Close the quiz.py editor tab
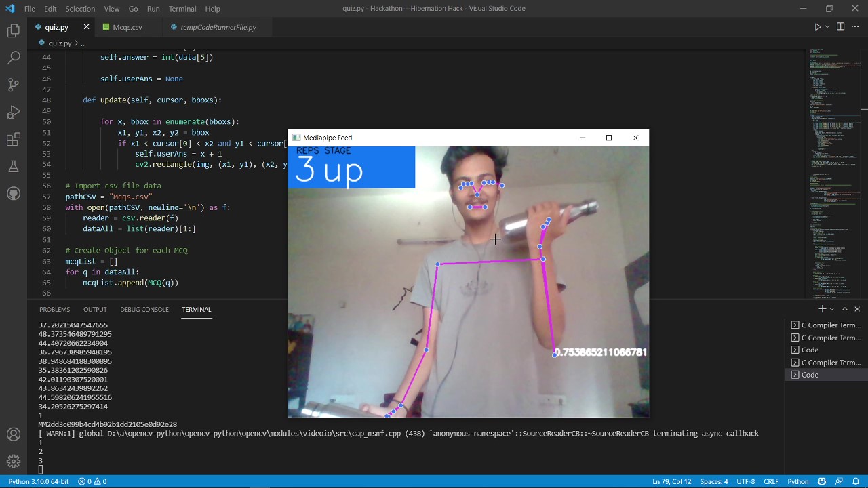Image resolution: width=868 pixels, height=488 pixels. tap(86, 27)
